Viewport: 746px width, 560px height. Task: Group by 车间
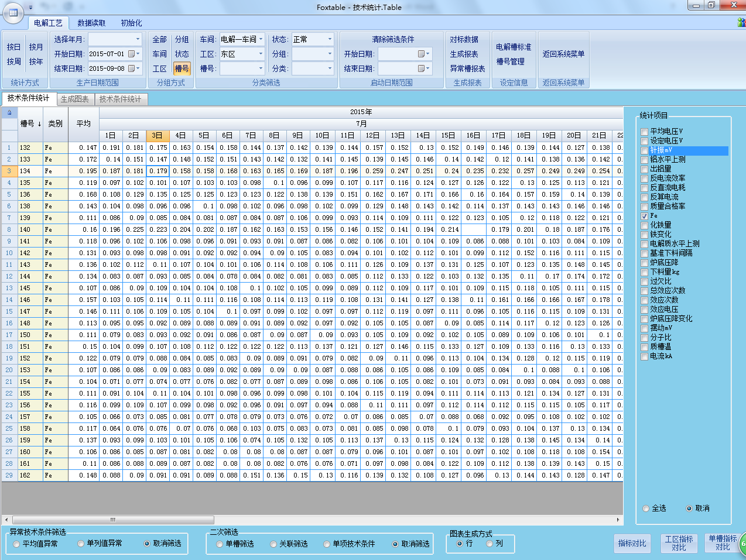[159, 54]
